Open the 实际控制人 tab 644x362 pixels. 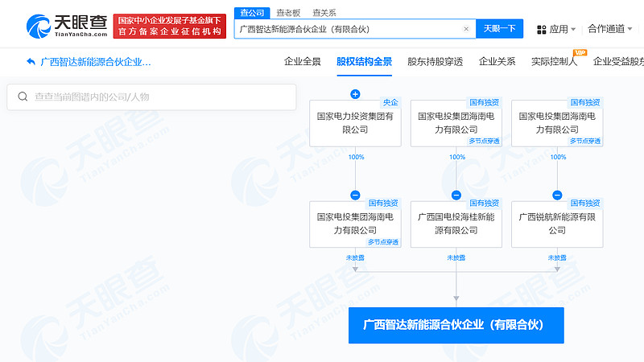point(554,62)
